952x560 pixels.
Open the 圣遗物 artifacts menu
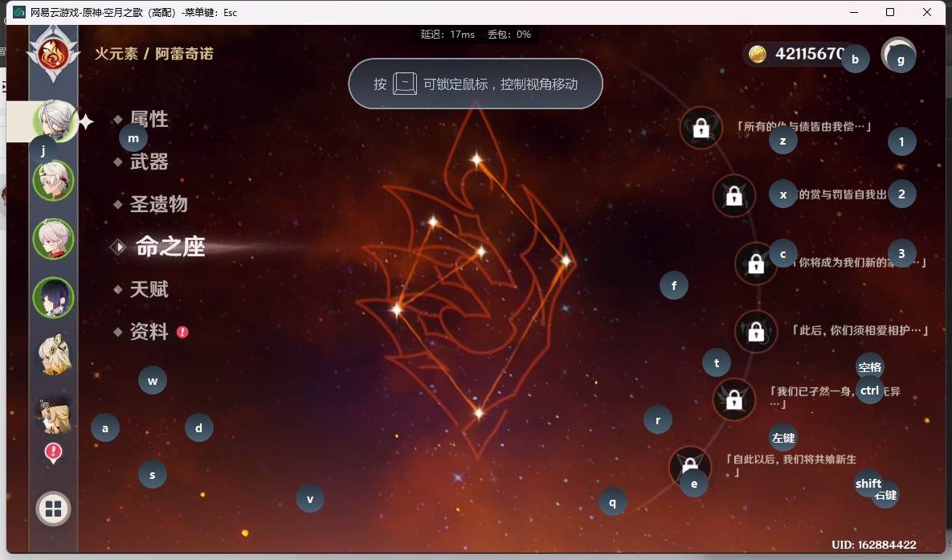point(158,204)
